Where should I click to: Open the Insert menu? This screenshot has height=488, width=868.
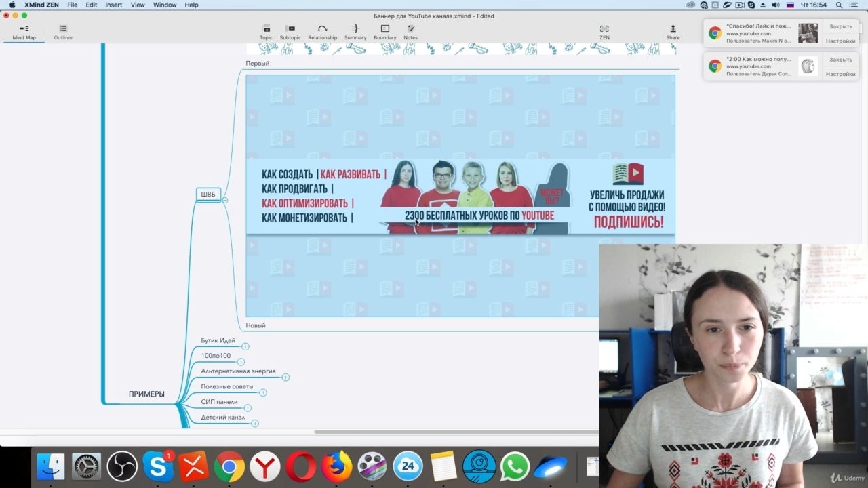coord(114,5)
